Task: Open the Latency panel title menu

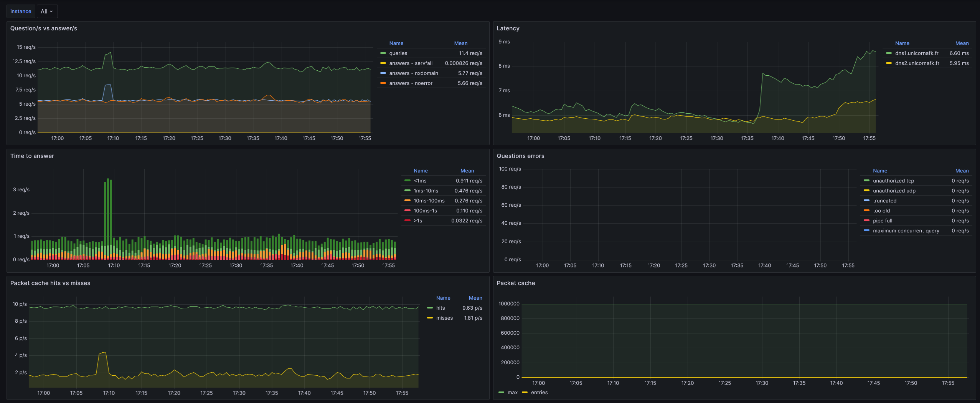Action: click(508, 28)
